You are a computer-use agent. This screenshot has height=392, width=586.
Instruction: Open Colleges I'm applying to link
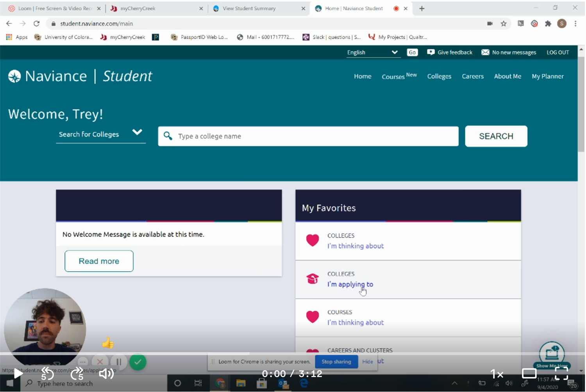point(350,284)
